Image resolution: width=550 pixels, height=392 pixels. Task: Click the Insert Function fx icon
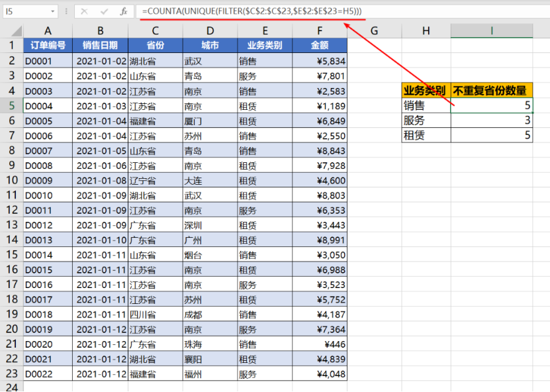pos(123,11)
